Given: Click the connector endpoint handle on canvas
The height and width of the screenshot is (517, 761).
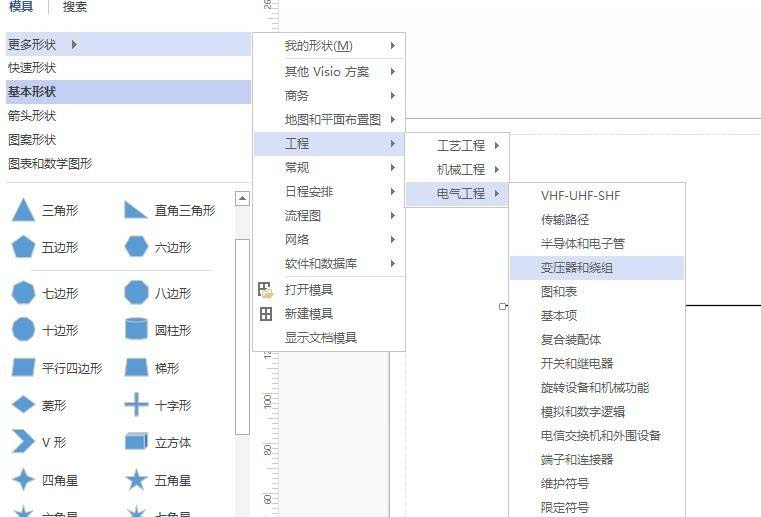Looking at the screenshot, I should [x=502, y=306].
